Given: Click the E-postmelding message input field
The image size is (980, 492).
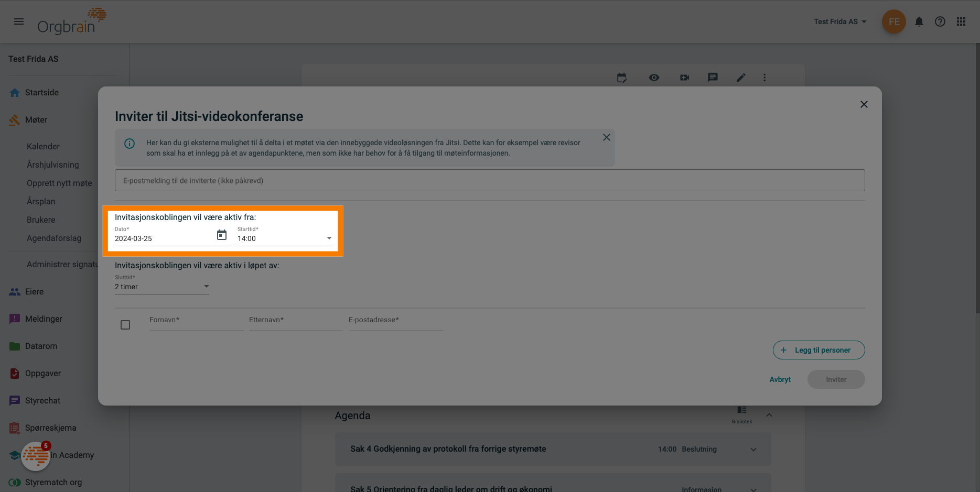Looking at the screenshot, I should (489, 180).
